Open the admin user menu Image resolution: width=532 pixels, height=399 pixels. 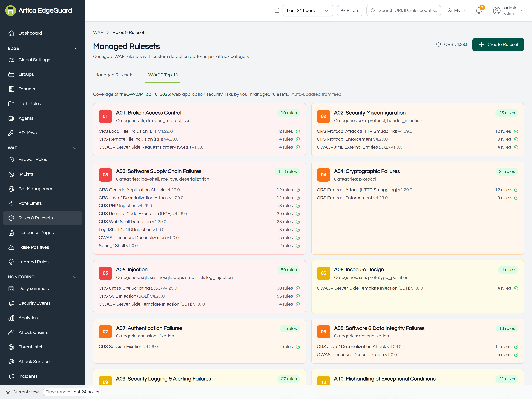(508, 11)
